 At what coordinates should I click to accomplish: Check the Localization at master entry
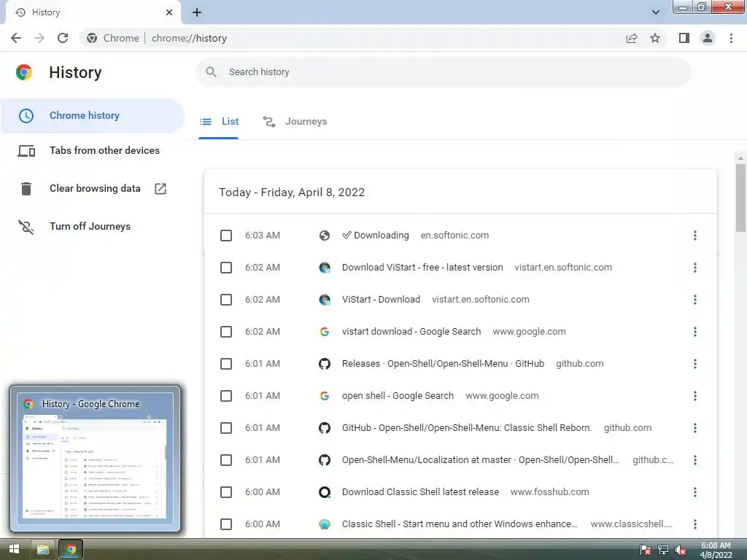pyautogui.click(x=226, y=460)
